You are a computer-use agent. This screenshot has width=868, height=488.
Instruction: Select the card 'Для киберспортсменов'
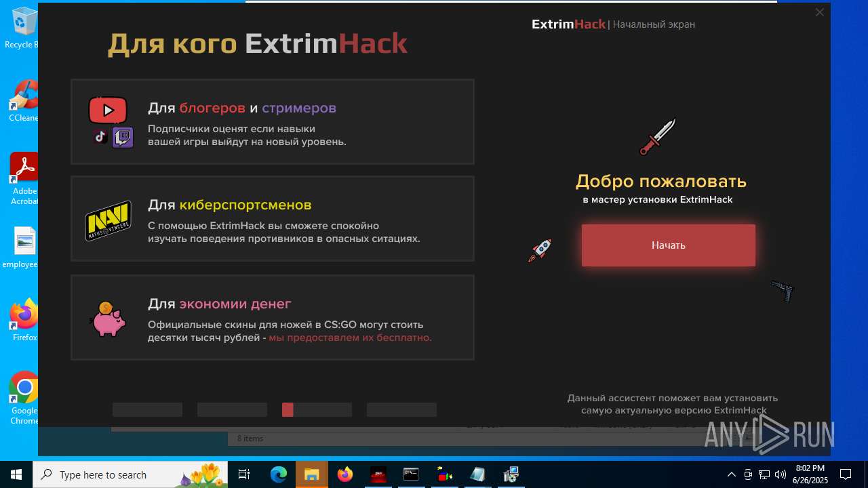click(273, 219)
